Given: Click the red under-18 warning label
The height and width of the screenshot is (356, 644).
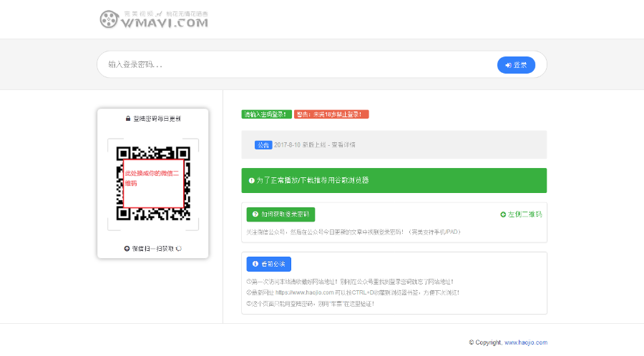Looking at the screenshot, I should pos(331,114).
